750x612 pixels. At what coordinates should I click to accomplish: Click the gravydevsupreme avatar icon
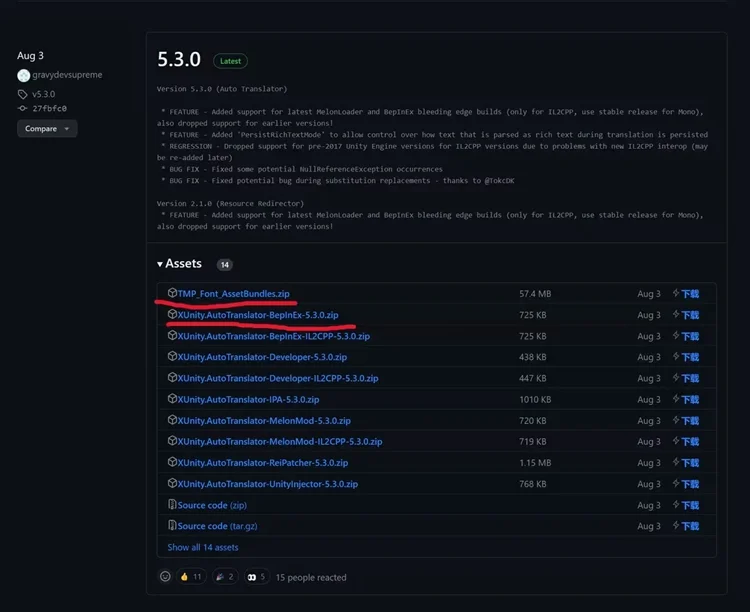pyautogui.click(x=23, y=75)
